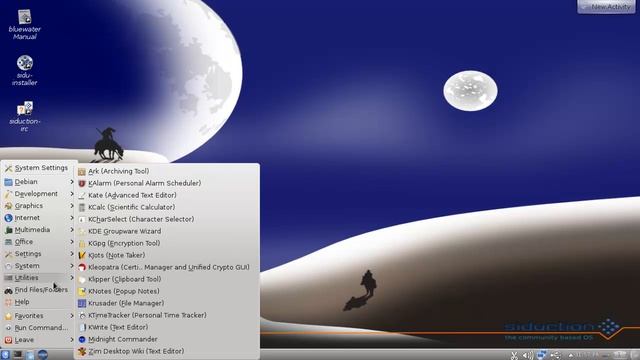This screenshot has width=640, height=360.
Task: Click the network tray icon
Action: (541, 356)
